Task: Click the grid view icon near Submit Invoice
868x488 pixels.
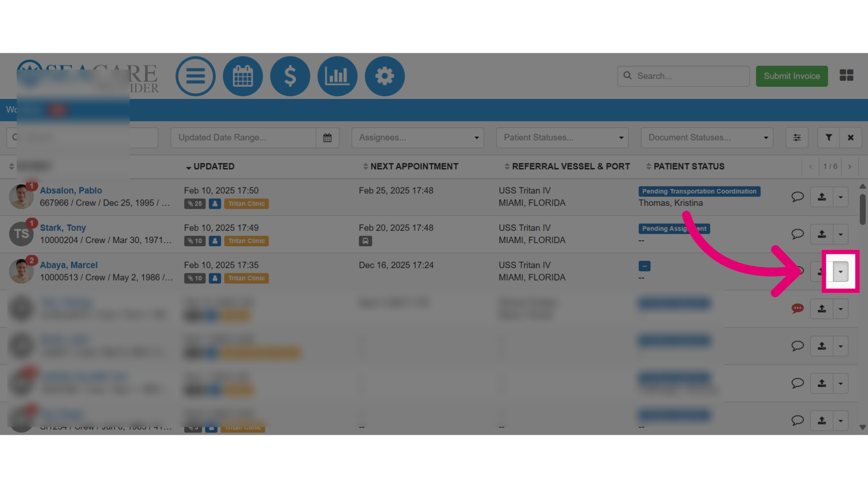Action: pyautogui.click(x=846, y=75)
